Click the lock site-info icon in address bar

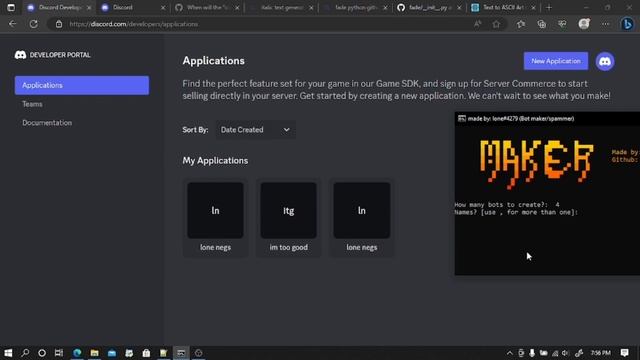(59, 24)
